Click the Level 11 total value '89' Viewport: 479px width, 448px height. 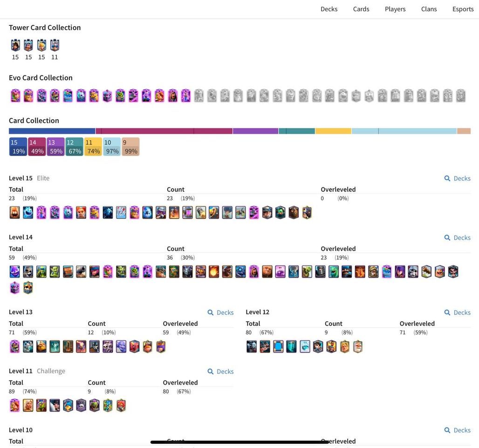(12, 392)
